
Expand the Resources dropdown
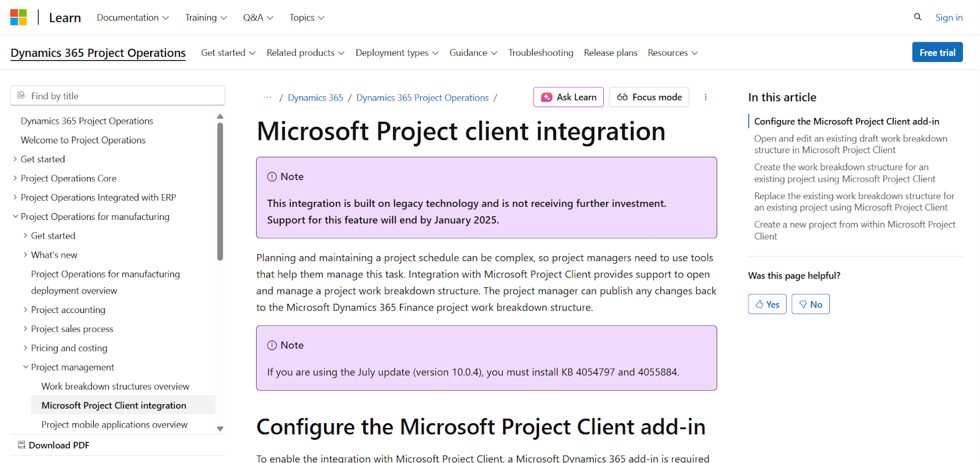(673, 53)
